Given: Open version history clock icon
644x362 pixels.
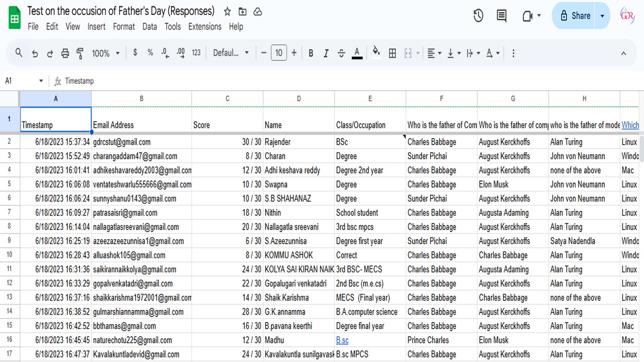Looking at the screenshot, I should pyautogui.click(x=478, y=16).
